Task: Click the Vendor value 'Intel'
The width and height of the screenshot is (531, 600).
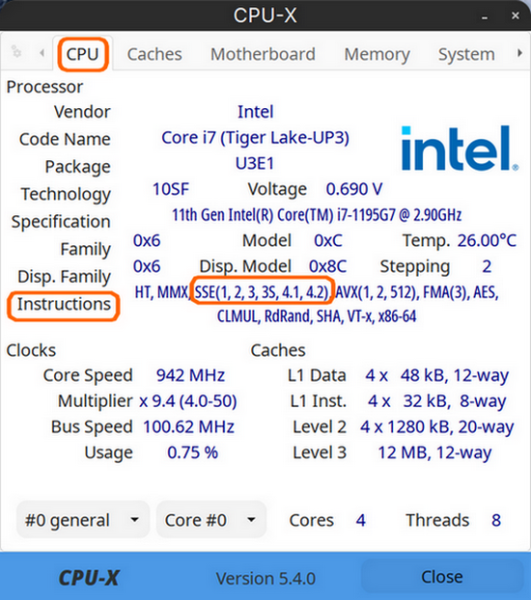Action: tap(256, 112)
